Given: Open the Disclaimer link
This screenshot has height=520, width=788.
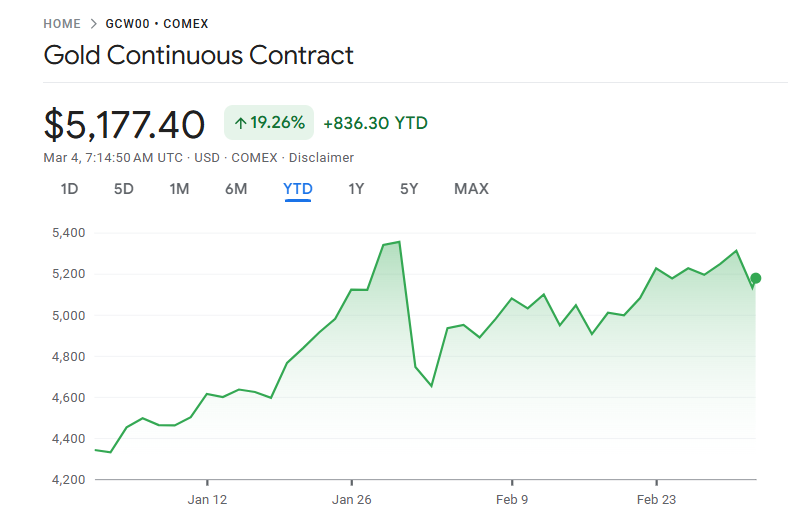Looking at the screenshot, I should point(321,157).
